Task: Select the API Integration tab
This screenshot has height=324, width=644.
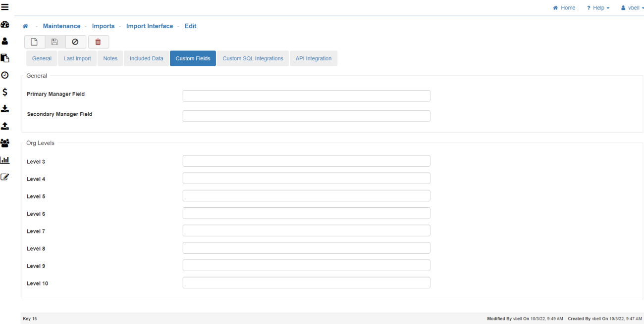Action: point(313,58)
